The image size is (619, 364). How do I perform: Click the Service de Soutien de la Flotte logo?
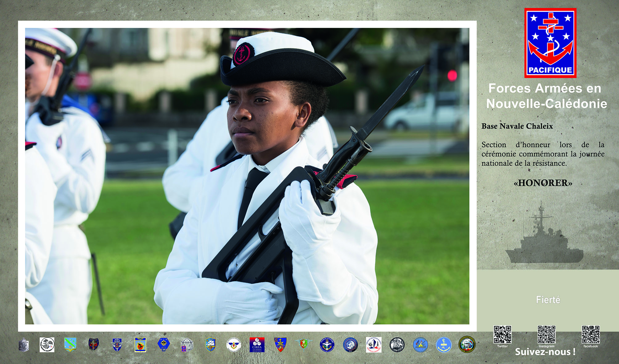(x=374, y=345)
